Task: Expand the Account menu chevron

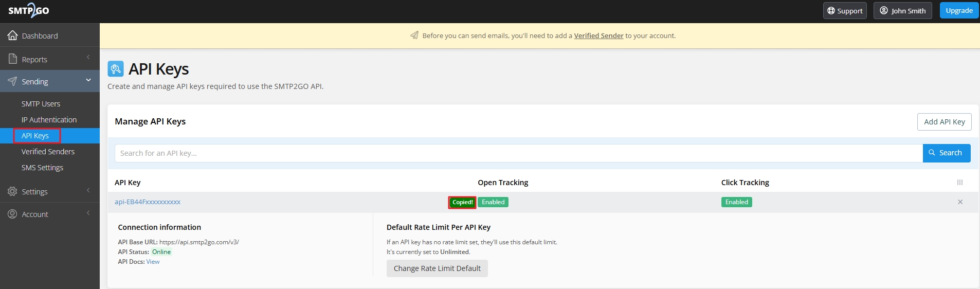Action: pos(88,213)
